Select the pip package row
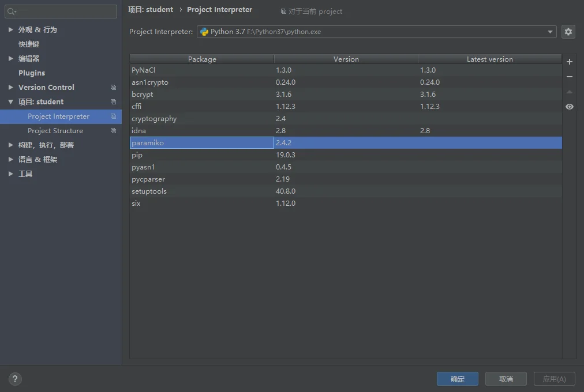The image size is (584, 392). 346,154
